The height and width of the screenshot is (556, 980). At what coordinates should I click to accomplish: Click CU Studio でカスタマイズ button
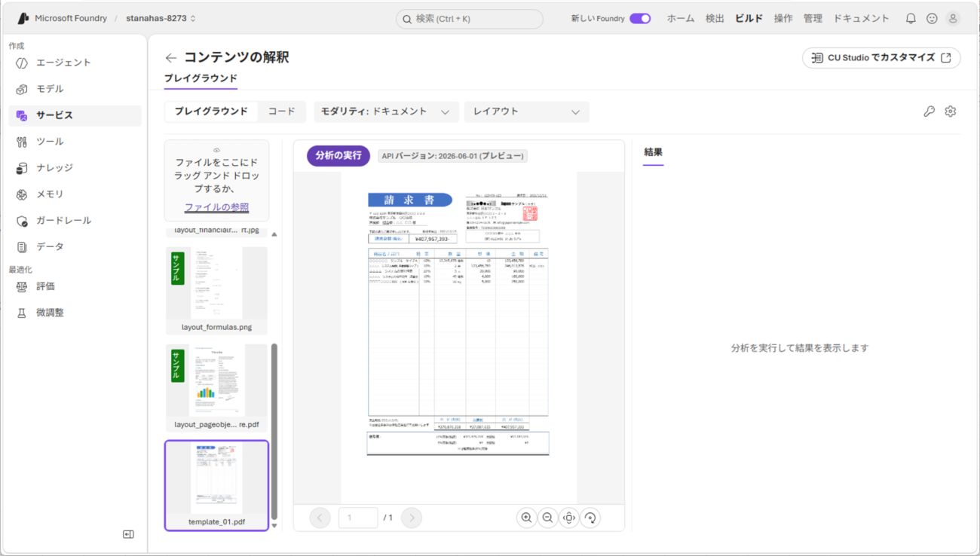[881, 58]
